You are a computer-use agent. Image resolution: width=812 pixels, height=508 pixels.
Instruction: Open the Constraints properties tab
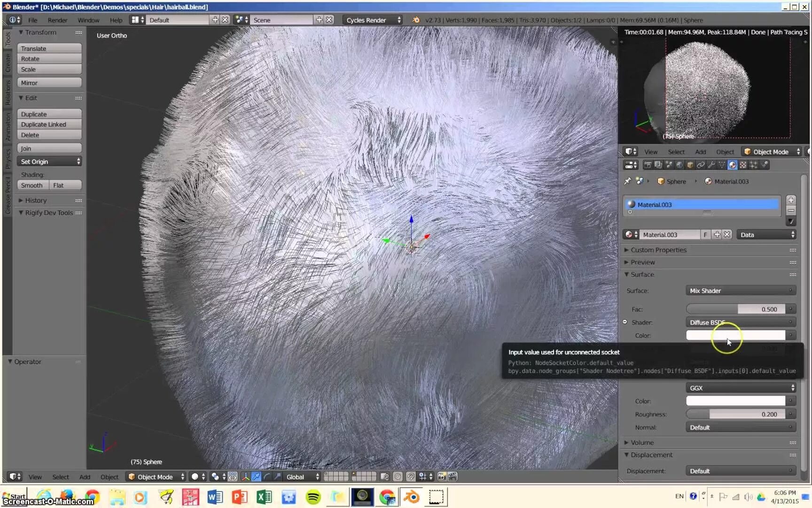(x=701, y=165)
